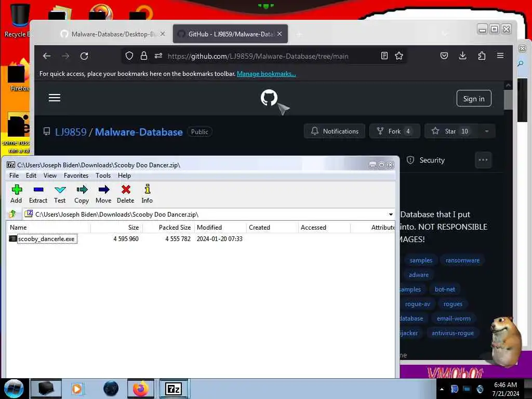
Task: Sort by Name column header
Action: pos(48,228)
